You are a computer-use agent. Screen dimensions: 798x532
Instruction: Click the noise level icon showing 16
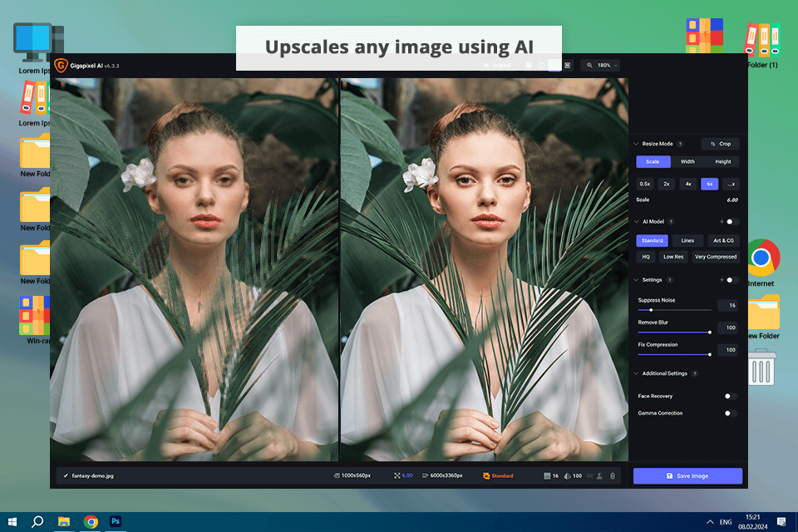click(x=547, y=476)
